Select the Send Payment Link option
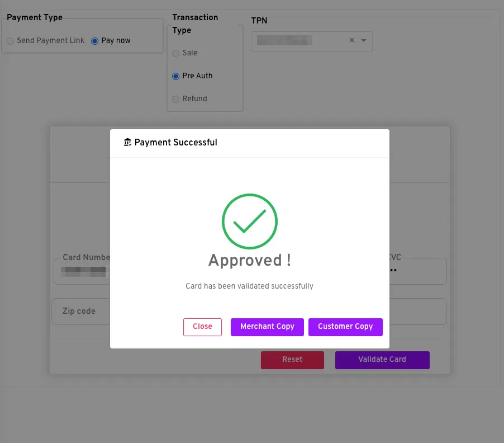The width and height of the screenshot is (504, 443). click(11, 41)
